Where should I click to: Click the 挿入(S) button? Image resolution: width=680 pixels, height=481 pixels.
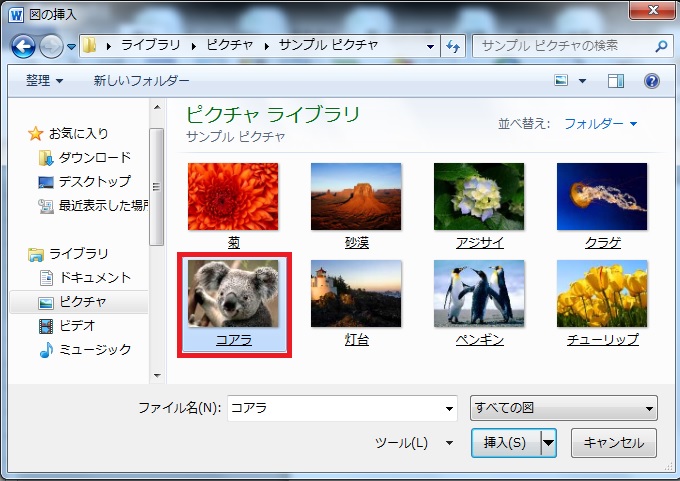tap(506, 443)
